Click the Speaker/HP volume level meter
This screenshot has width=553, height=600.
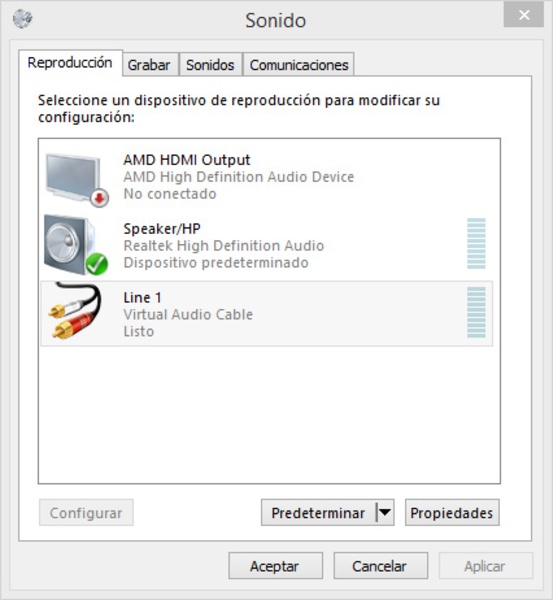coord(476,244)
